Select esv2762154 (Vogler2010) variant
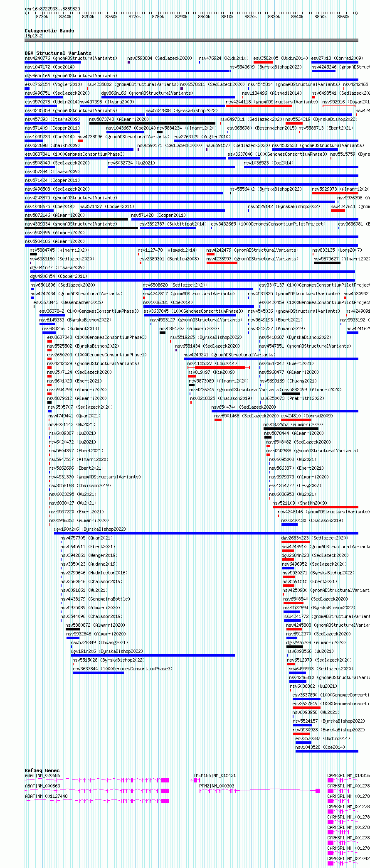 point(54,84)
